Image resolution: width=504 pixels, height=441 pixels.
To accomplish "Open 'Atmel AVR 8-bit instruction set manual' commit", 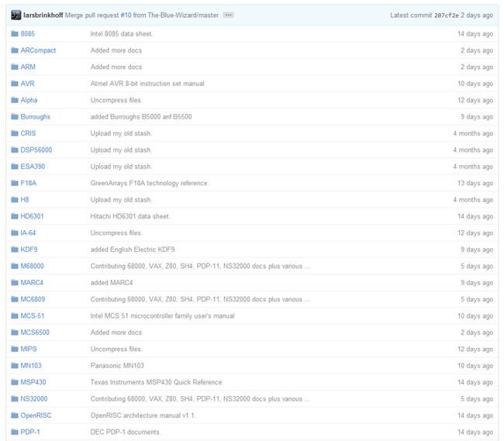I will coord(147,84).
